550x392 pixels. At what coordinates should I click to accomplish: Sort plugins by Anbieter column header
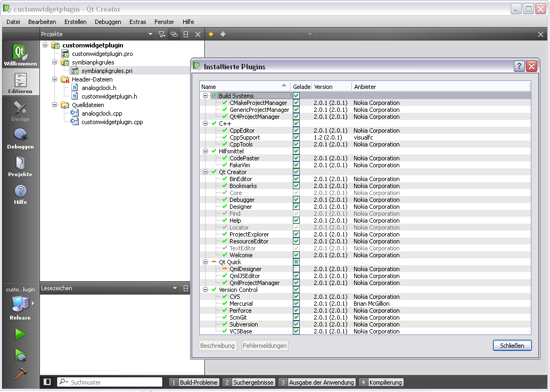click(x=441, y=87)
